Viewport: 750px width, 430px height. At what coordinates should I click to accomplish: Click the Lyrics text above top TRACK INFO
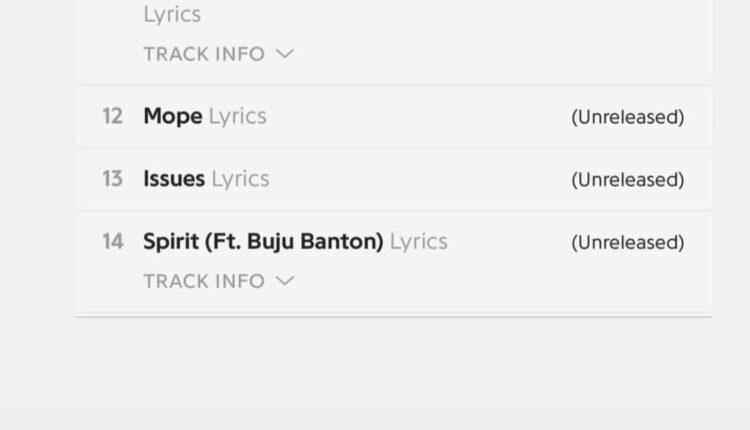[172, 15]
